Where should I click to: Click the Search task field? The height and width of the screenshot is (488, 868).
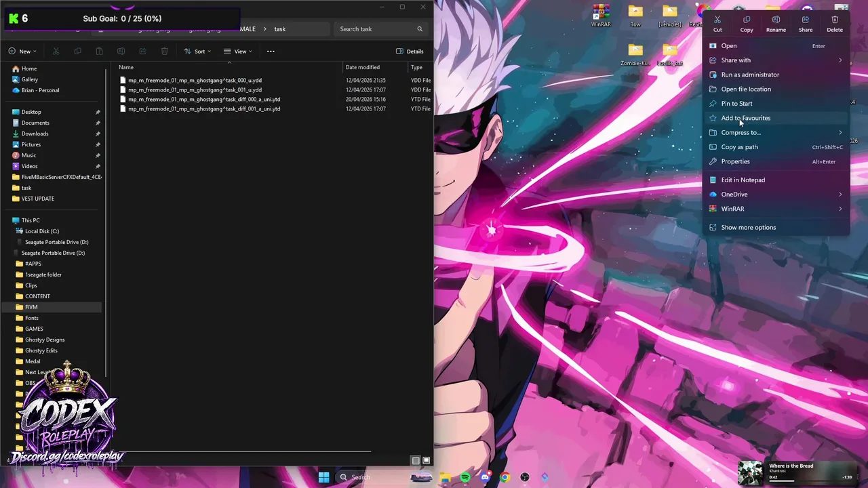coord(381,29)
